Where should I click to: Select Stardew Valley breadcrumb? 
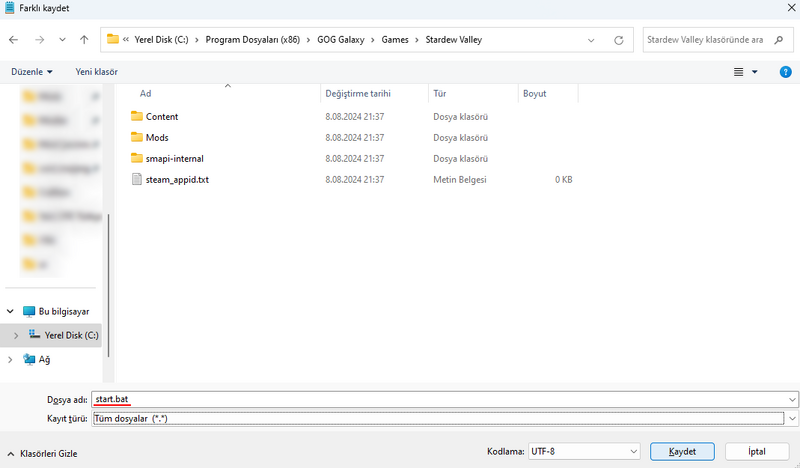454,40
